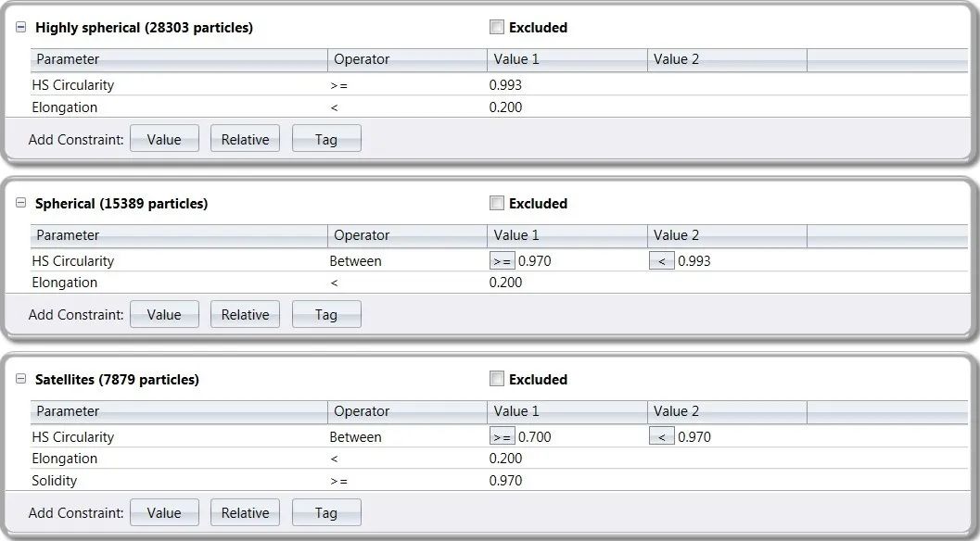
Task: Collapse the Spherical class group
Action: 21,203
